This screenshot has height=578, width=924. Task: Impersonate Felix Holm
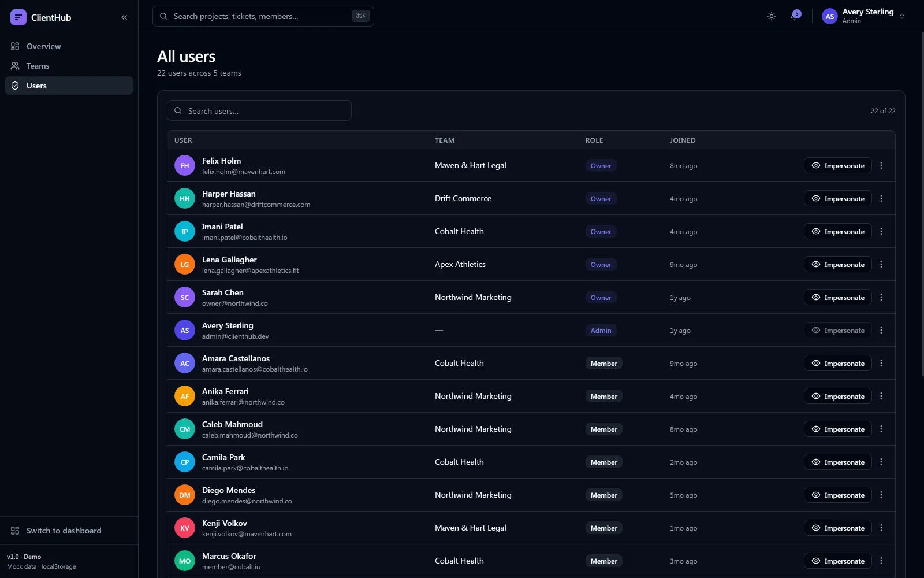838,165
